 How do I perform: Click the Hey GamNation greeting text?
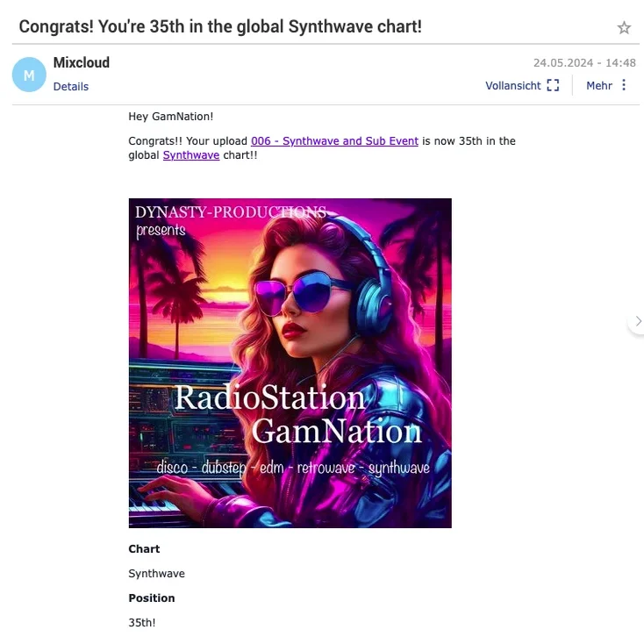(170, 117)
